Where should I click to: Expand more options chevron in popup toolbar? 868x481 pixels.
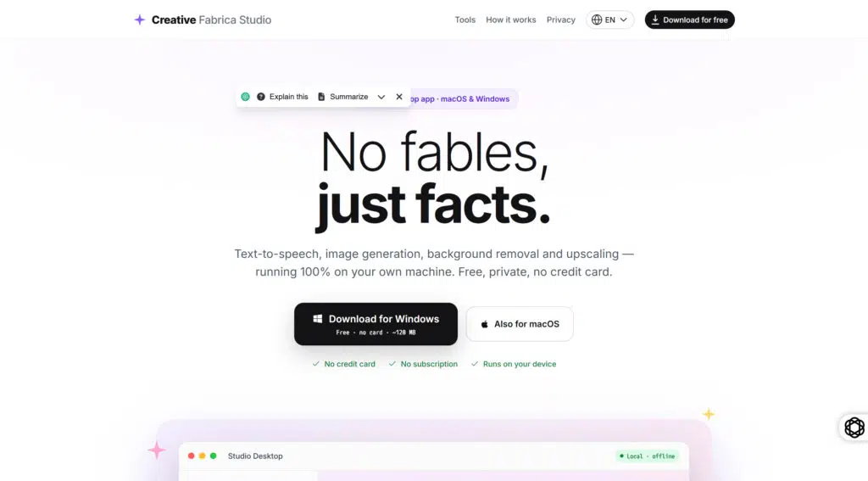coord(381,97)
